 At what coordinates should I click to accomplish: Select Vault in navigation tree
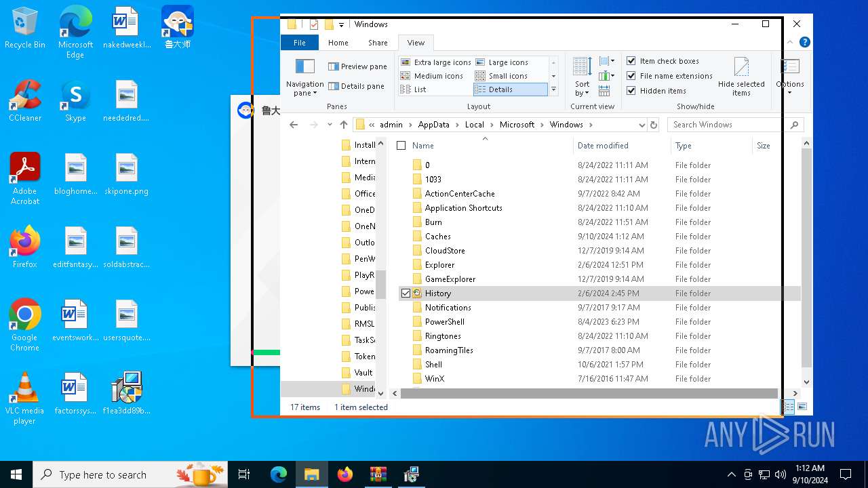363,373
